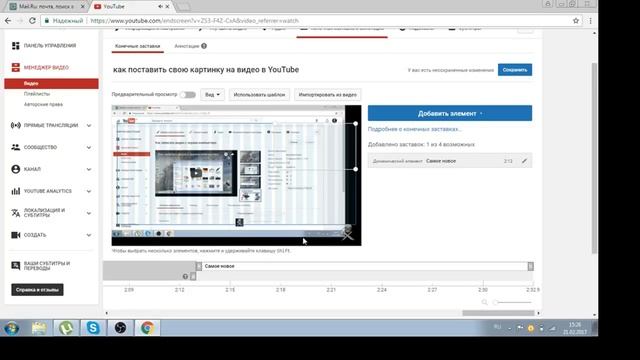Click the timeline zoom magnifier icon
The width and height of the screenshot is (640, 360).
point(484,302)
